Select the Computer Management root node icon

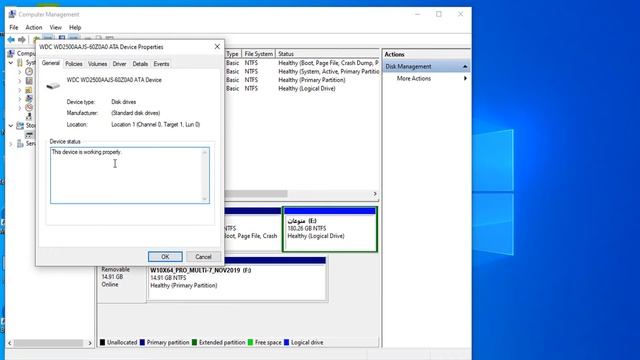click(11, 53)
